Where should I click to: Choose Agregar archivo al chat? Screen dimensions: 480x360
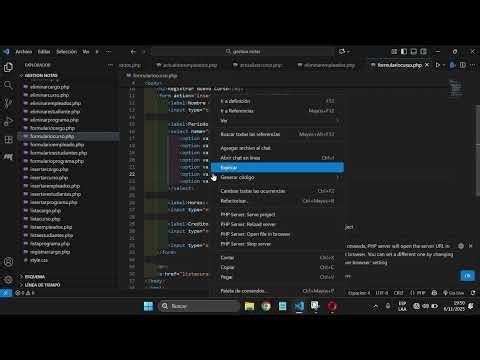(x=277, y=148)
